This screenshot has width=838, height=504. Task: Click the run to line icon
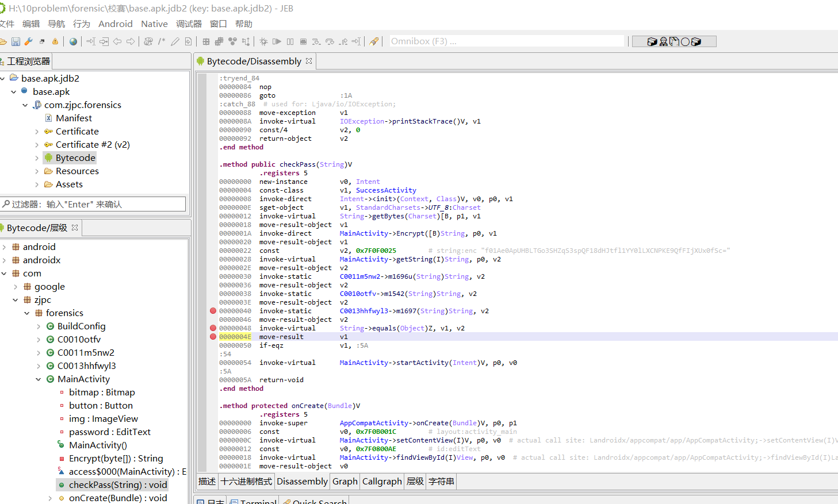[357, 41]
